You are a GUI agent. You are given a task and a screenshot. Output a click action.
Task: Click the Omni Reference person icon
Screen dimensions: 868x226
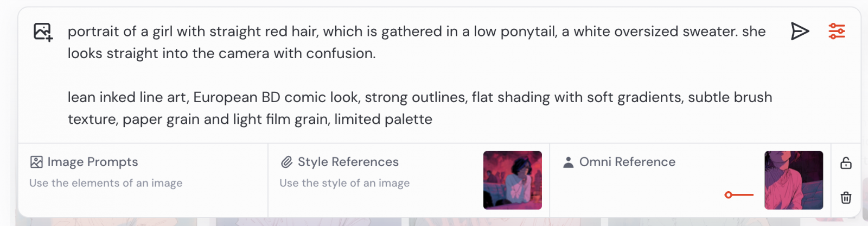click(x=568, y=162)
